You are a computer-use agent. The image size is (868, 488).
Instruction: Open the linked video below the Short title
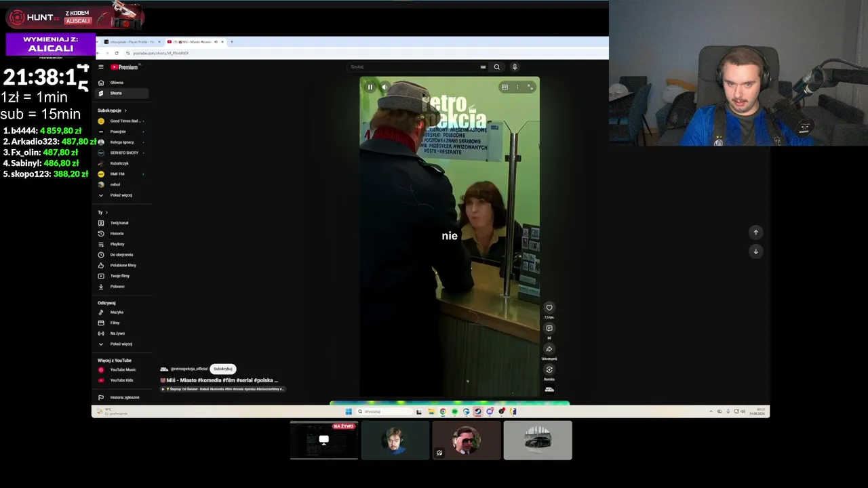tap(222, 389)
